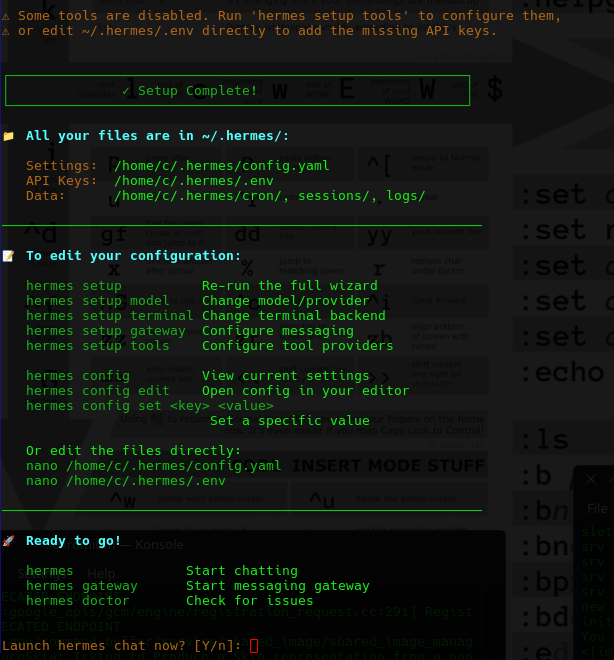Click the folder icon beside 'All your files'
The image size is (614, 660).
9,136
